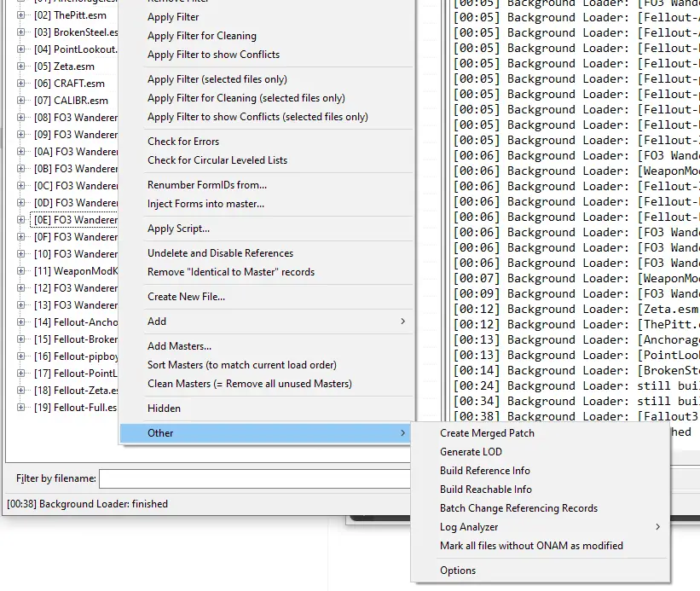Expand the [19] Fellout-Full.es tree node
Screen dimensions: 700x591
point(20,407)
